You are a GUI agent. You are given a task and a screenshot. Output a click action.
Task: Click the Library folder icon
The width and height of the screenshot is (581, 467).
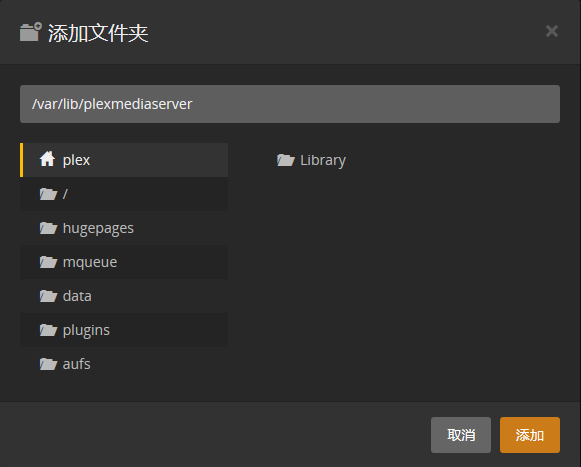coord(286,160)
